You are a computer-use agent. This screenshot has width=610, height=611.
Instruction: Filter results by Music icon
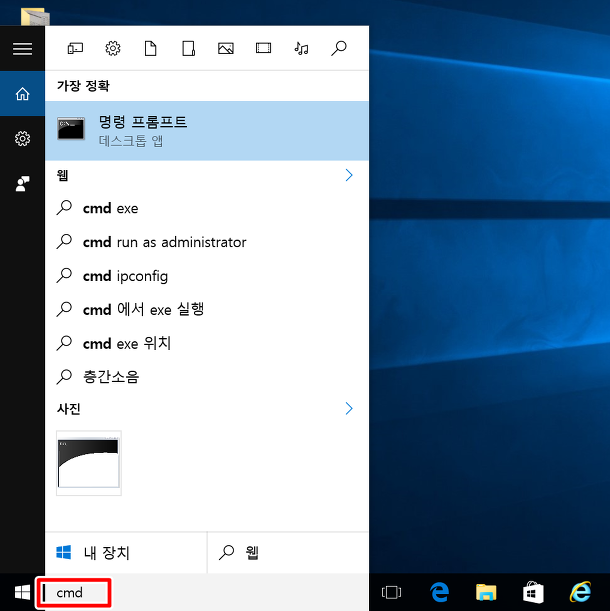coord(301,48)
